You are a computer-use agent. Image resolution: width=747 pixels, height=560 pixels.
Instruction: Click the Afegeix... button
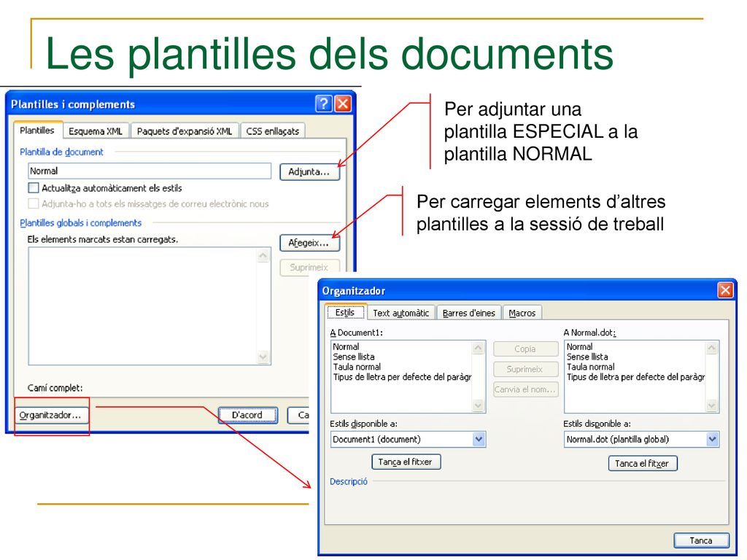pos(309,243)
